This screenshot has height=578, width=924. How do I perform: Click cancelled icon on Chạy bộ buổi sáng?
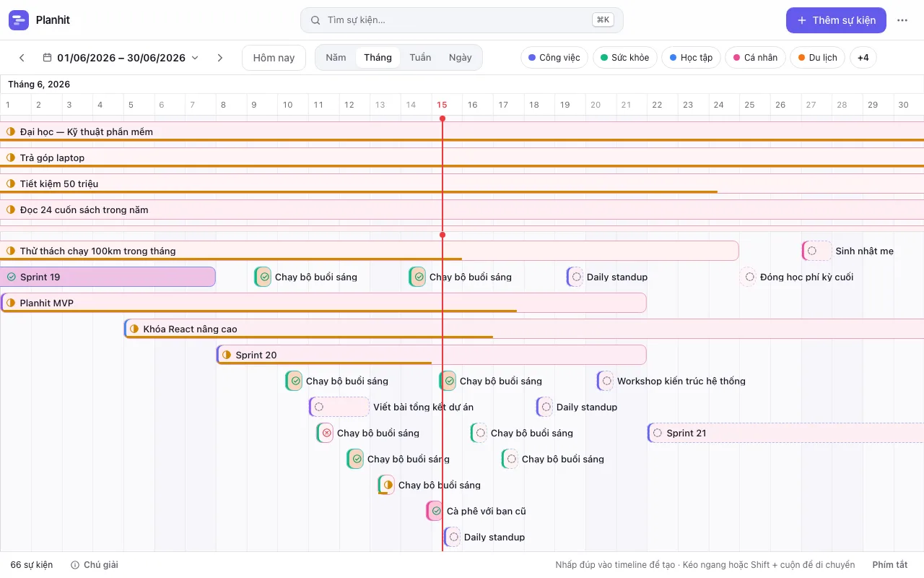pos(326,433)
